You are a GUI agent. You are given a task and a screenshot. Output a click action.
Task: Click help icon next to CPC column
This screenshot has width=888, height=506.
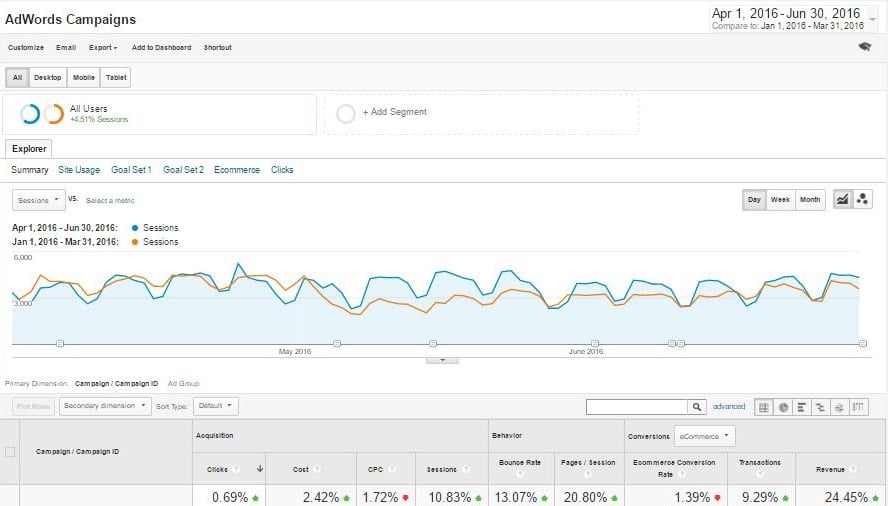pos(391,469)
